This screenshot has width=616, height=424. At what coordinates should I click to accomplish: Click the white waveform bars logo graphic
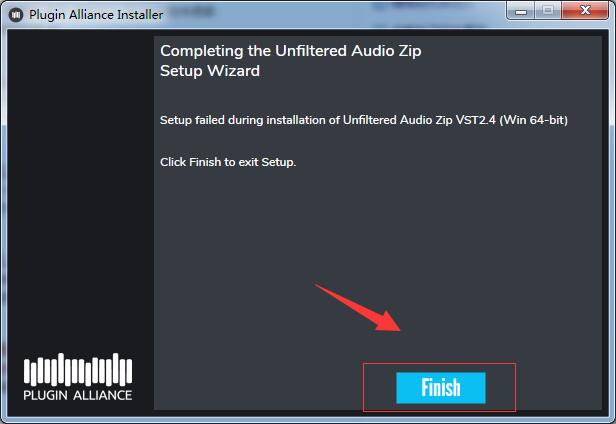coord(78,369)
